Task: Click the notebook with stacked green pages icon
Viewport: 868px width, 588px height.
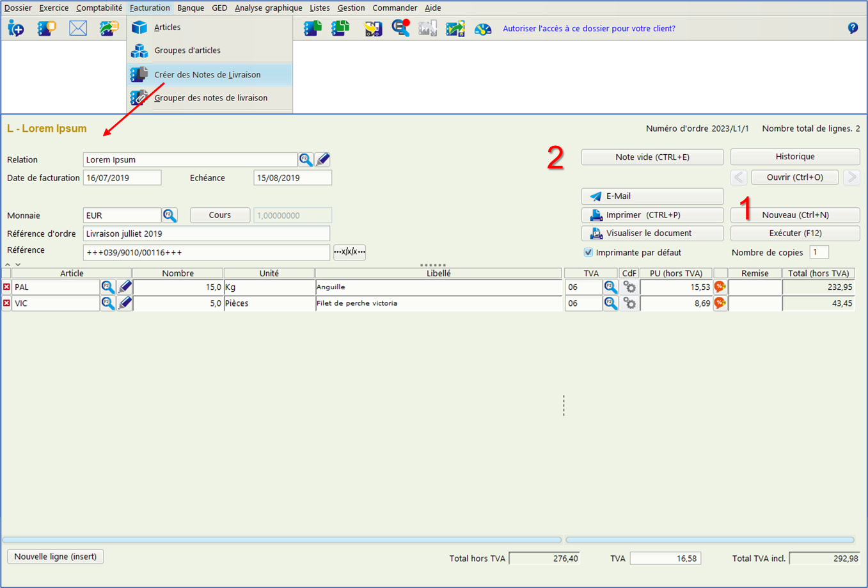Action: 341,28
